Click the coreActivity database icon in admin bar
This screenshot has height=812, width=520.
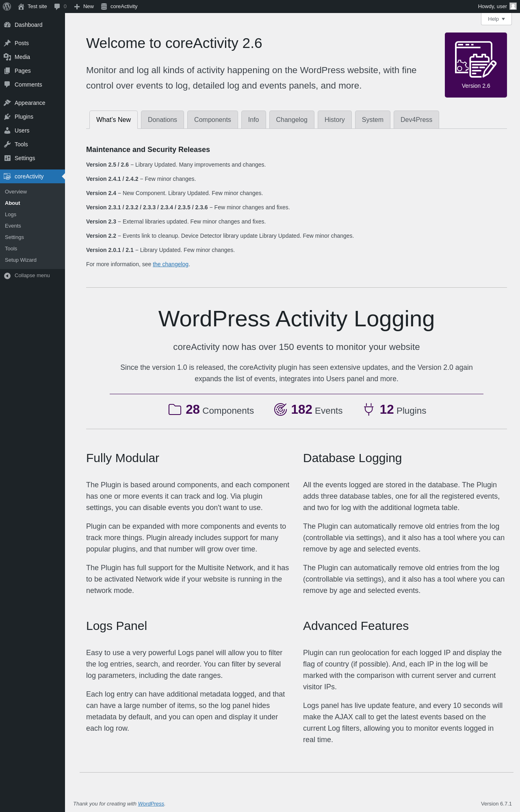(104, 7)
